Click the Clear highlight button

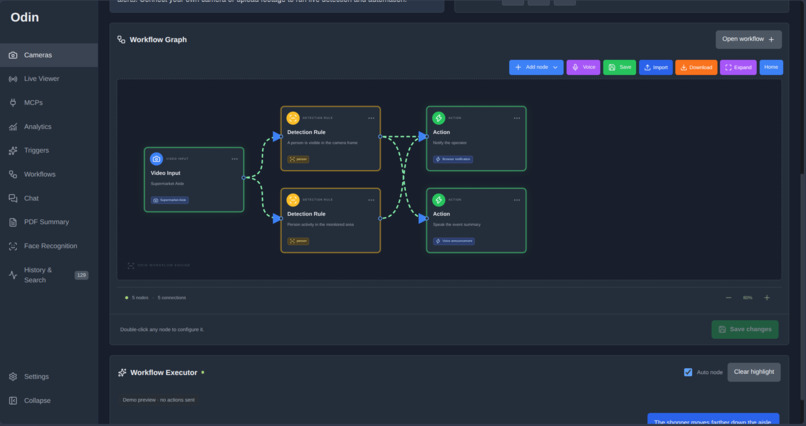pyautogui.click(x=754, y=372)
